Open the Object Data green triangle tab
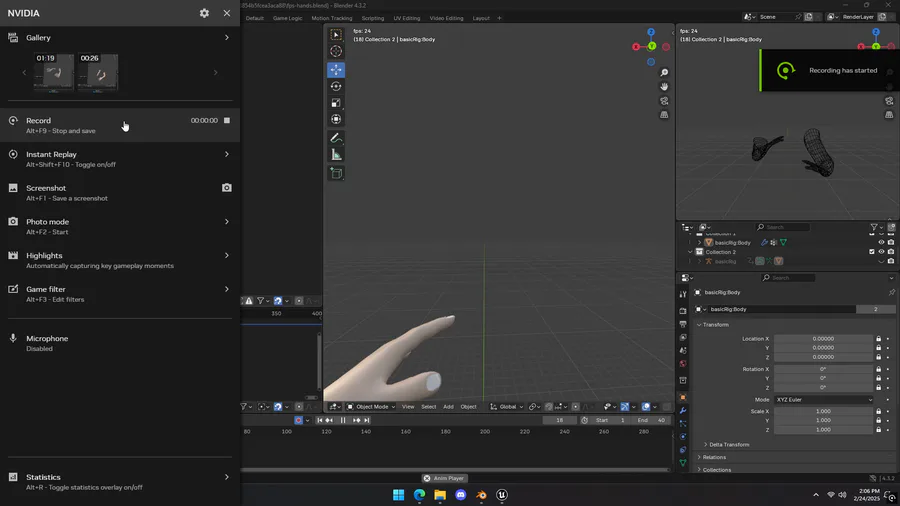900x506 pixels. click(x=683, y=463)
